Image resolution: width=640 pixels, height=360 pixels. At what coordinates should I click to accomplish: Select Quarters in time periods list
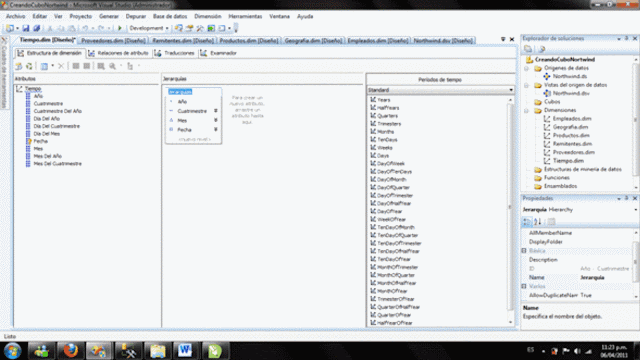point(387,116)
